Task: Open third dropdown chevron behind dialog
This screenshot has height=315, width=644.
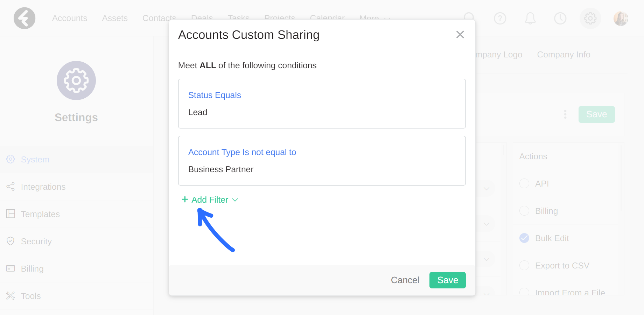Action: (x=486, y=259)
